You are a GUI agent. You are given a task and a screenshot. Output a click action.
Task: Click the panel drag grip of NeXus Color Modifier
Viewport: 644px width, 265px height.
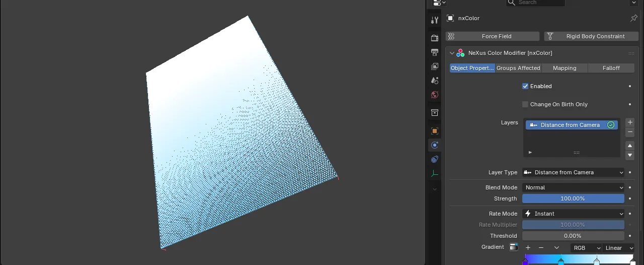(x=631, y=53)
